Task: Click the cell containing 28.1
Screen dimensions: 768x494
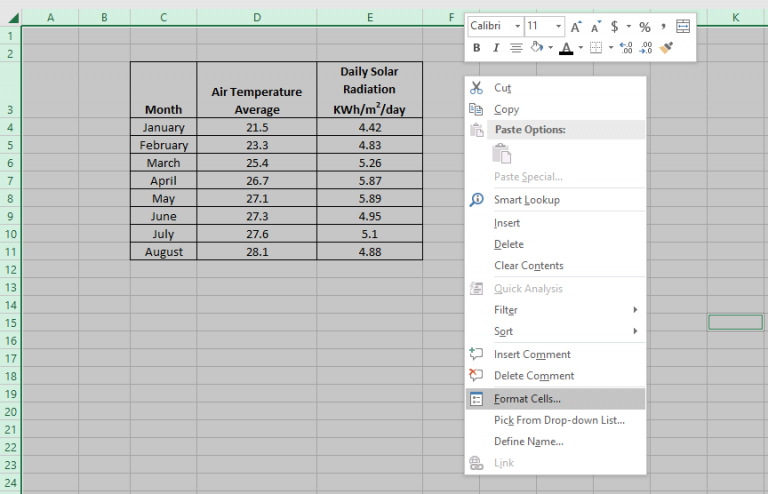Action: 257,252
